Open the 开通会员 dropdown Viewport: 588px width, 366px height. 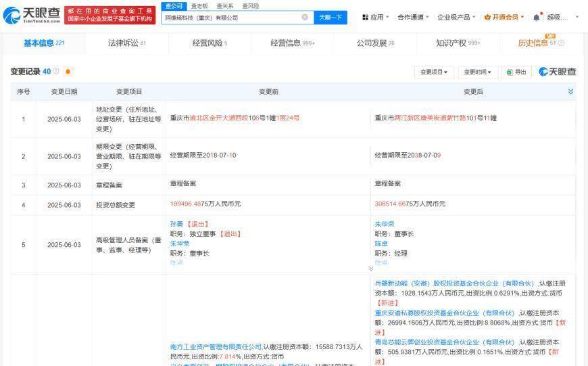[x=504, y=18]
